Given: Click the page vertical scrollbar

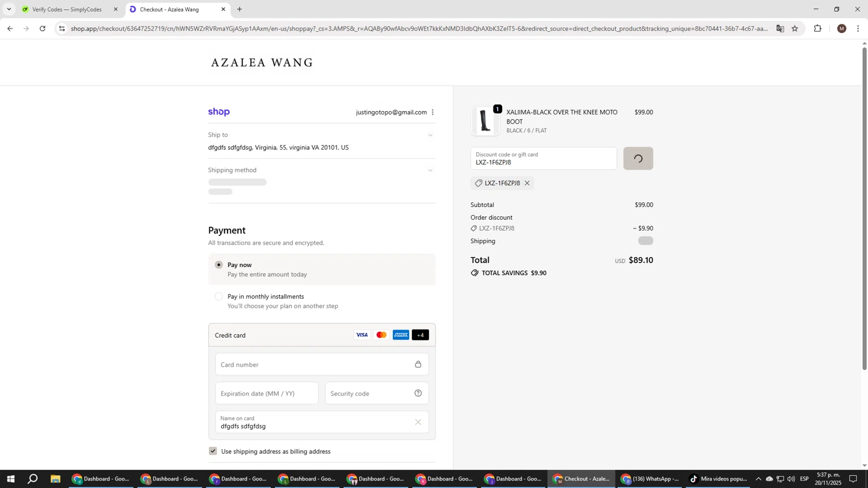Looking at the screenshot, I should click(x=865, y=208).
